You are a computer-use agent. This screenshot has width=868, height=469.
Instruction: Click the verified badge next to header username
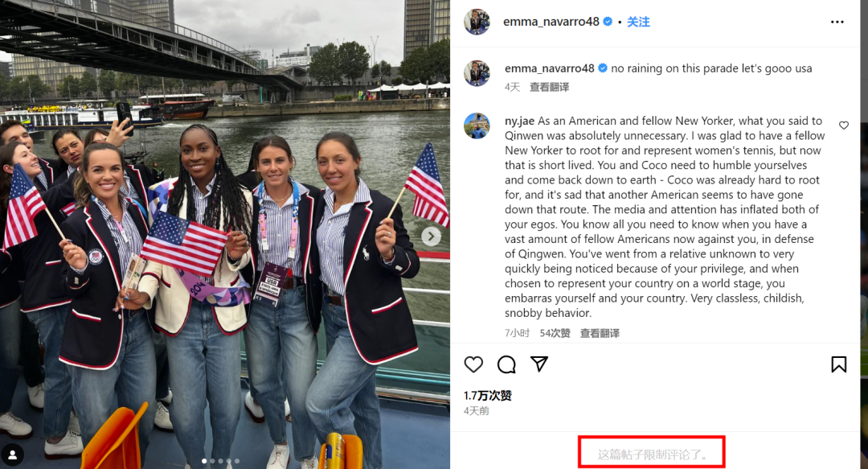[x=608, y=22]
